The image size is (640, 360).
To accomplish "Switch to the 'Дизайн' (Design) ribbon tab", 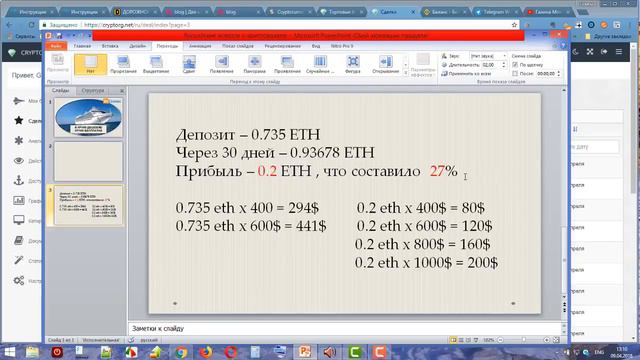I will (x=138, y=46).
